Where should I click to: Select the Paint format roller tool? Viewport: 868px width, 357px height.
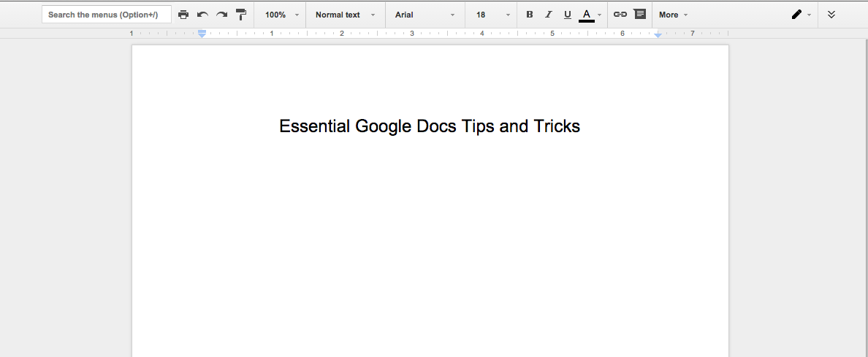241,15
